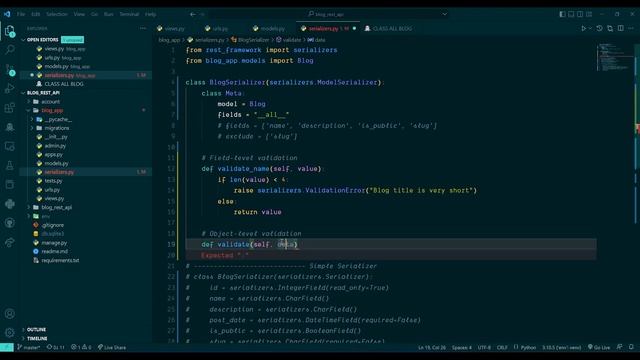Viewport: 640px width, 360px height.
Task: Open the Testing flask icon view
Action: pyautogui.click(x=10, y=165)
